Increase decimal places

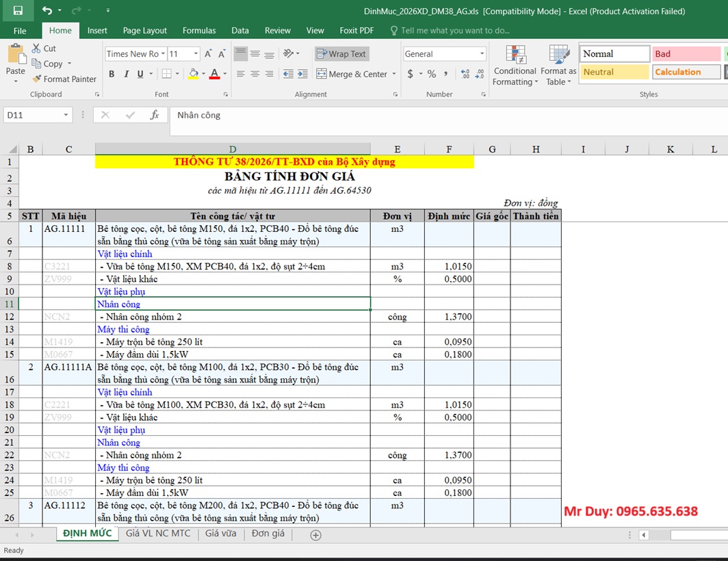pyautogui.click(x=465, y=74)
